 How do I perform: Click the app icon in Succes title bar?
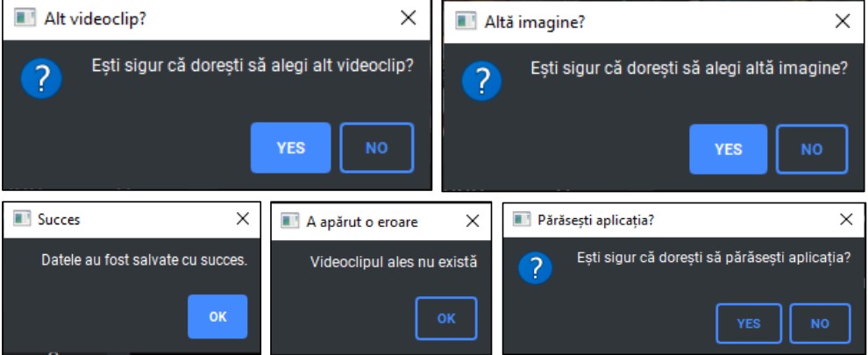click(21, 219)
